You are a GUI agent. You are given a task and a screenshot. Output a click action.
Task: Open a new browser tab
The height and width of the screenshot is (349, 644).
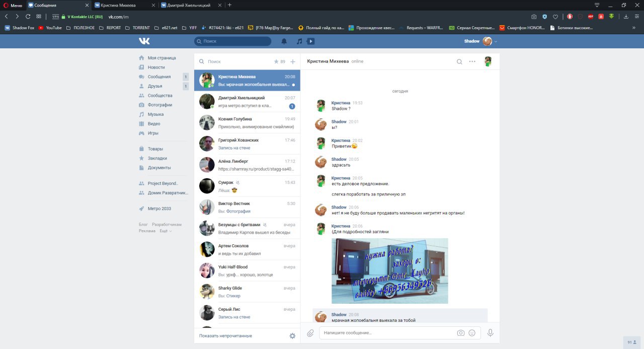point(230,5)
